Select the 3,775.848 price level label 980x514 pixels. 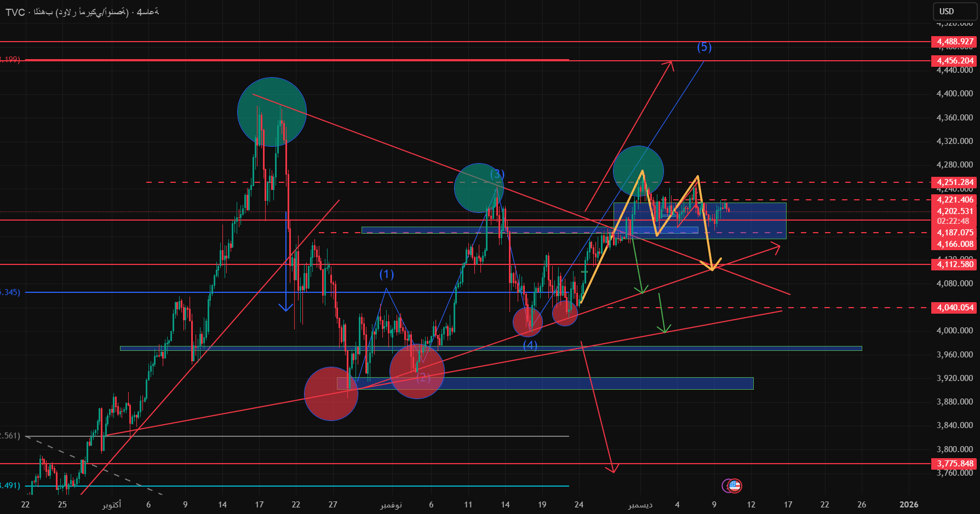(x=955, y=464)
